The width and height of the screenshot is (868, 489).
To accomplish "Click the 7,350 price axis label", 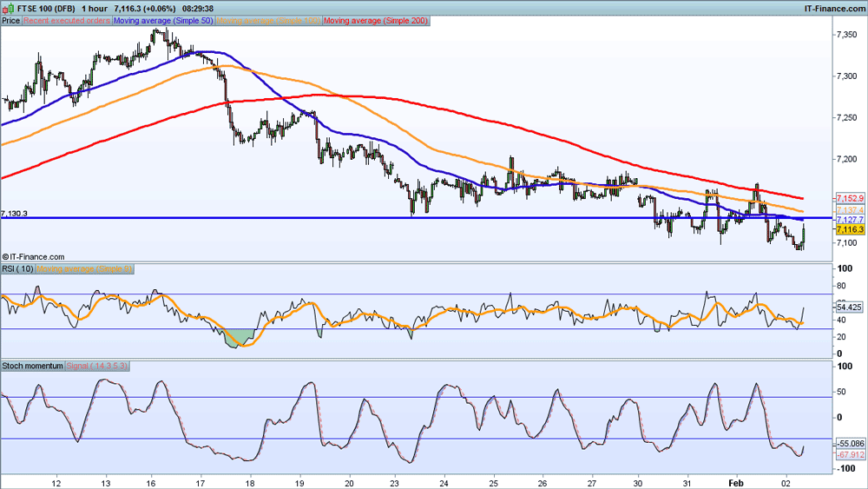I will coord(847,35).
